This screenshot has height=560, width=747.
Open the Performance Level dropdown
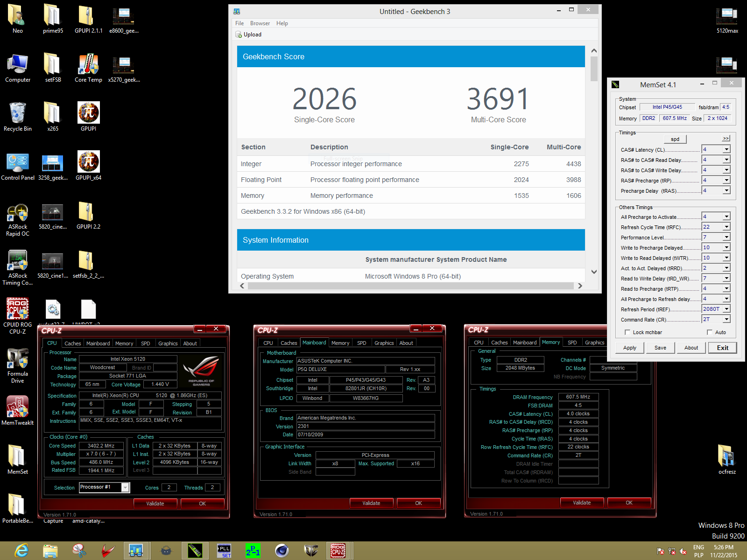(726, 237)
